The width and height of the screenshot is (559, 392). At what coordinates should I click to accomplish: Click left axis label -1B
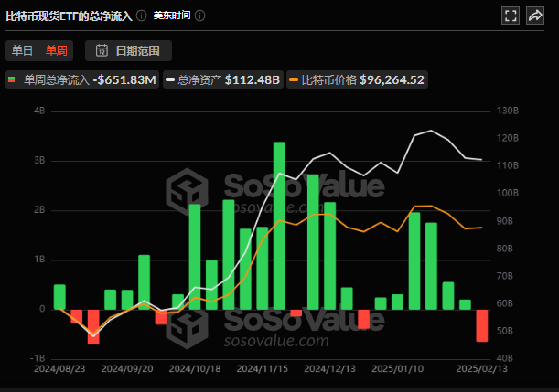pyautogui.click(x=38, y=358)
